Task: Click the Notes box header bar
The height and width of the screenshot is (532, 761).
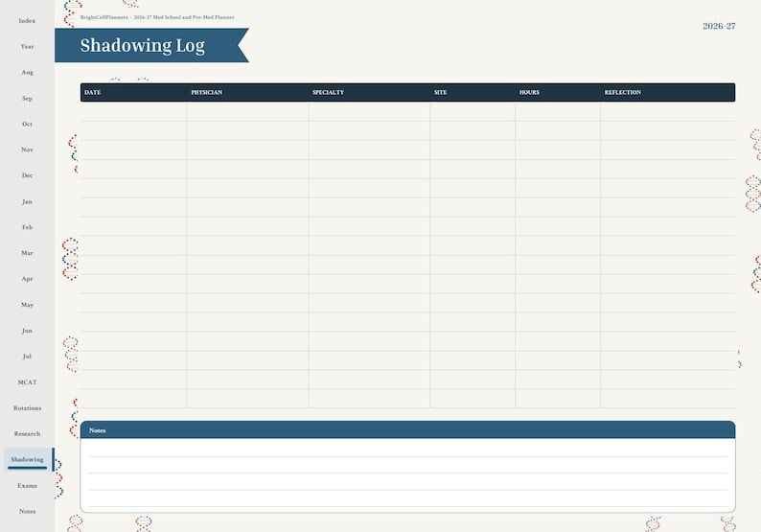Action: tap(407, 430)
